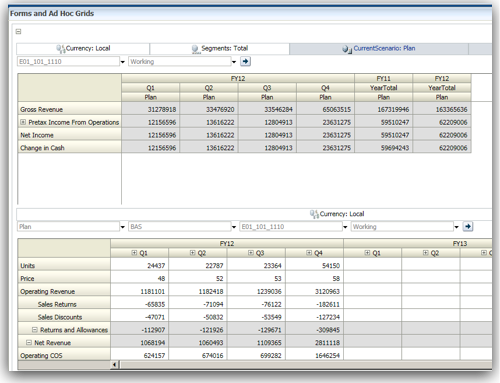Image resolution: width=500 pixels, height=383 pixels.
Task: Expand Pretax Income From Operations row
Action: 23,122
